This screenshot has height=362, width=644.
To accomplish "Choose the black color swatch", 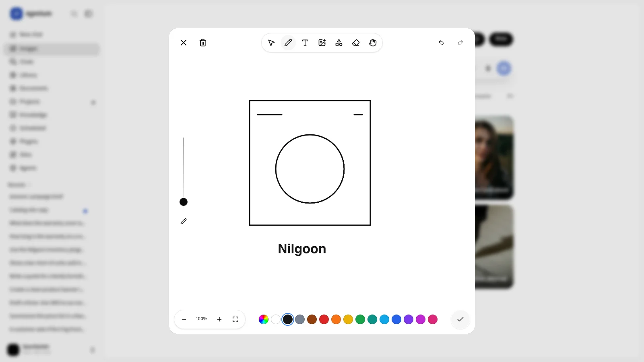I will (x=288, y=319).
